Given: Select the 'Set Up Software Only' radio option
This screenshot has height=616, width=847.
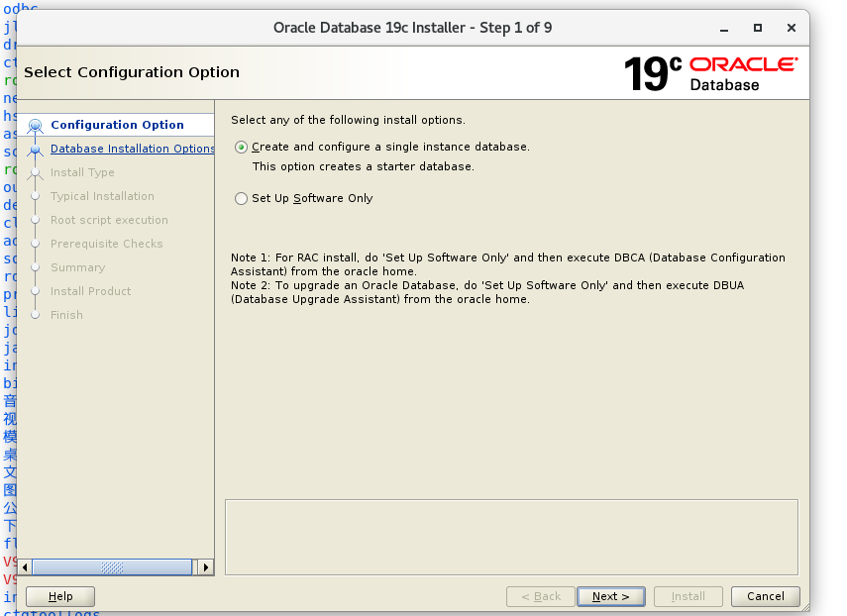Looking at the screenshot, I should click(x=242, y=199).
